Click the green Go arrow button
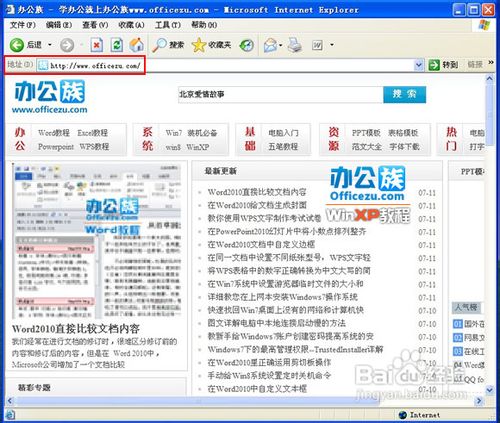Viewport: 500px width, 423px height. [434, 65]
